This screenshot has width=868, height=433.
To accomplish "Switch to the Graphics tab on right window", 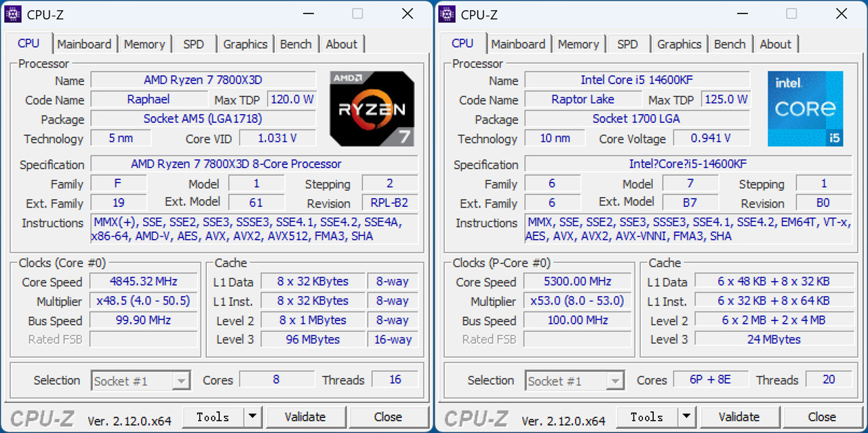I will point(679,43).
